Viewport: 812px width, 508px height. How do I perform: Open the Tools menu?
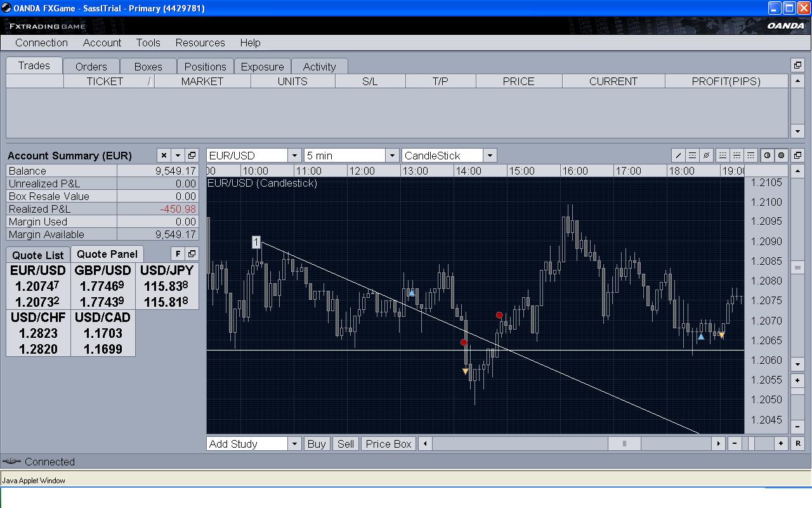pyautogui.click(x=148, y=43)
